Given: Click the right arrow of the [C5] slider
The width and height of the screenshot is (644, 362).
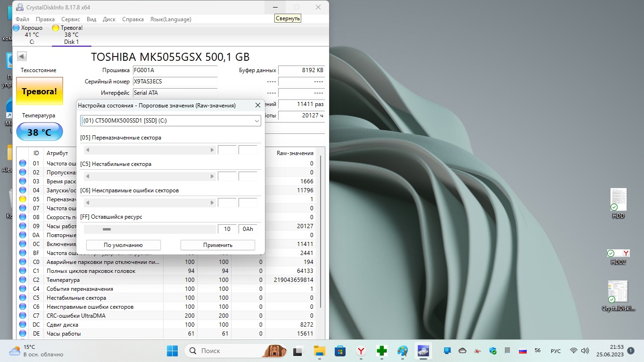Looking at the screenshot, I should coord(212,176).
